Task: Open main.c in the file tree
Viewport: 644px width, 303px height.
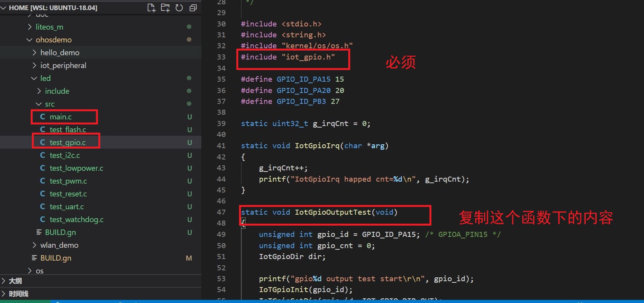Action: 61,117
